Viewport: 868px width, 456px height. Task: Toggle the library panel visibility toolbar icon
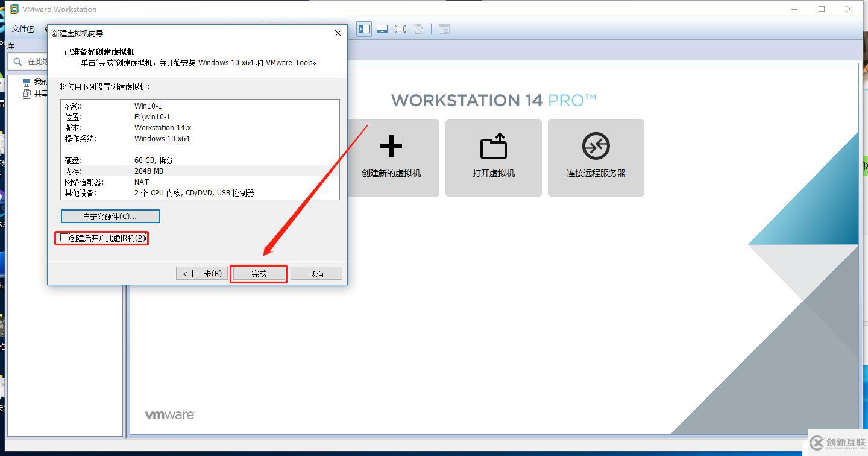point(363,28)
